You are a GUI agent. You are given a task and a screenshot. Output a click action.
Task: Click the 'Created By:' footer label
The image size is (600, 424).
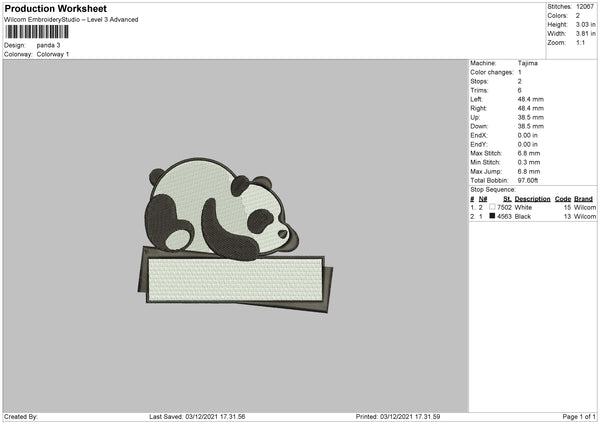21,417
